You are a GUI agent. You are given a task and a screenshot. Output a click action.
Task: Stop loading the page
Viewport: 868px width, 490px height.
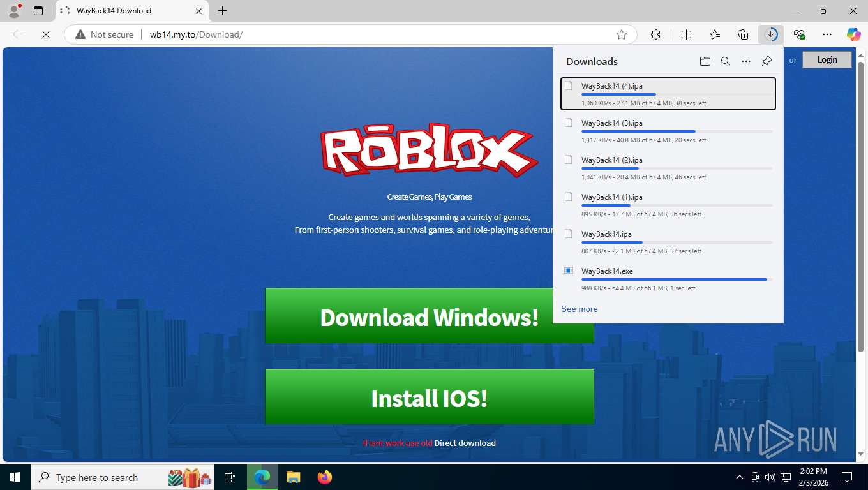[x=46, y=34]
